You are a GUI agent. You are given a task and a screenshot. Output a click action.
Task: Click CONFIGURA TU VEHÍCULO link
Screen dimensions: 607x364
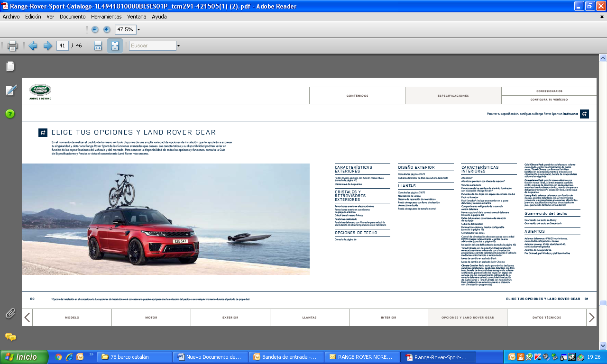549,100
